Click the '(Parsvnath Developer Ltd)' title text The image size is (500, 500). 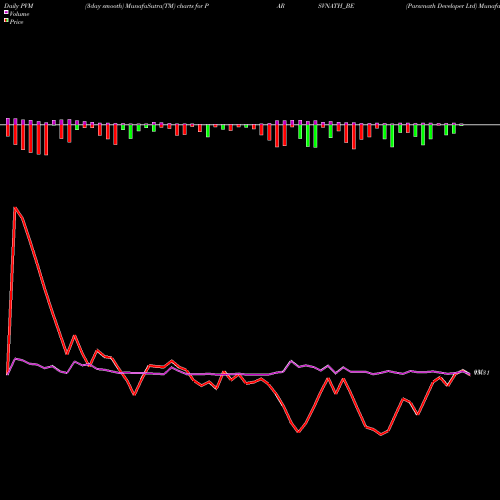coord(441,6)
